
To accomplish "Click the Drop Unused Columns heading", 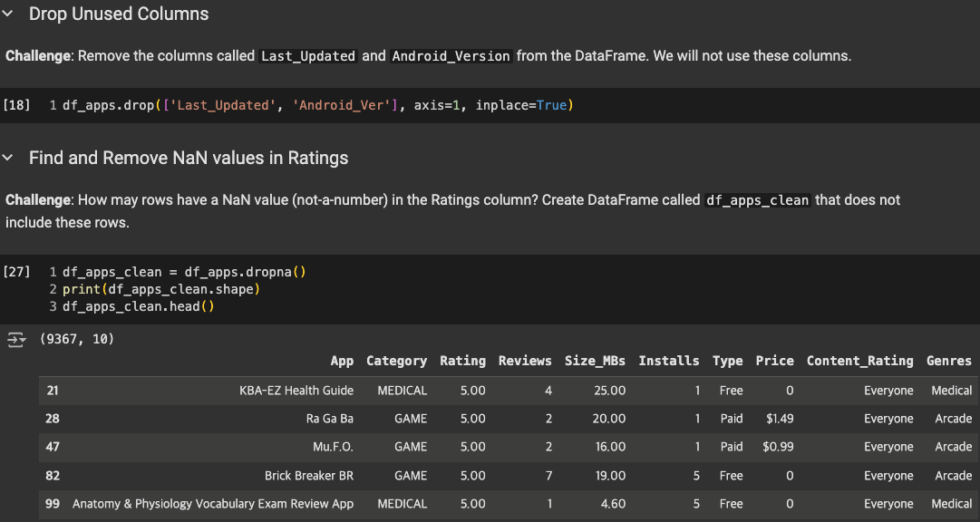I will coord(119,14).
